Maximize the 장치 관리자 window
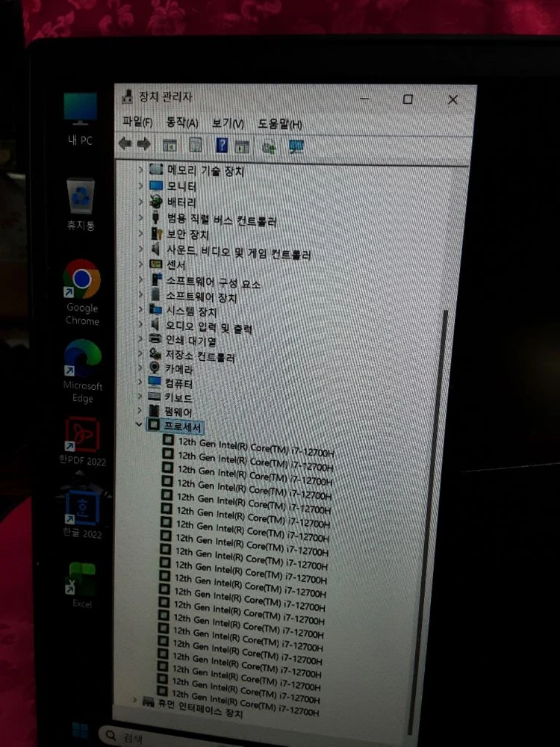560x747 pixels. (x=408, y=99)
